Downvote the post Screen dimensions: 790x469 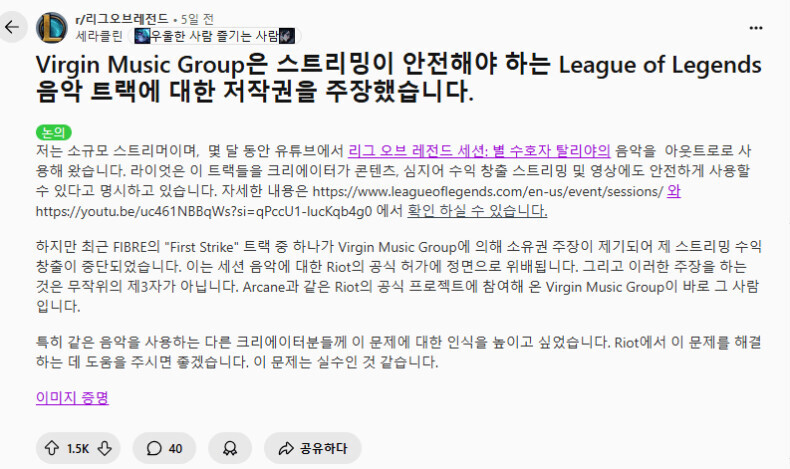click(105, 448)
